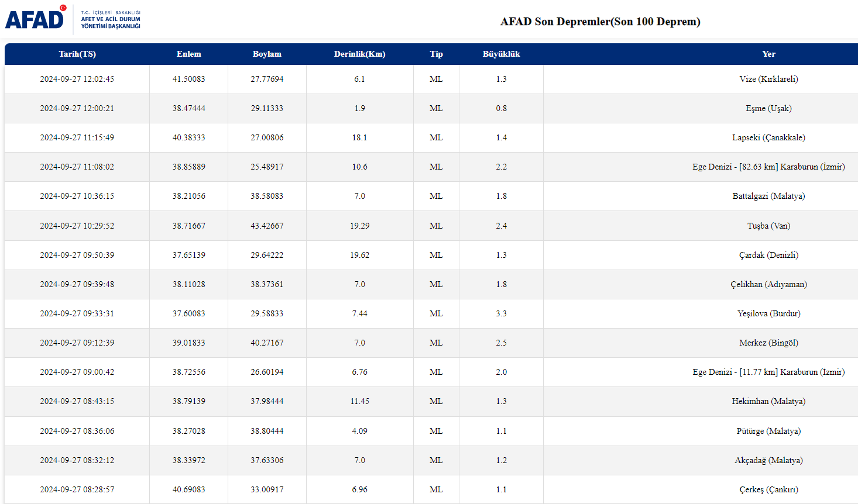This screenshot has width=858, height=504.
Task: Click the Enlem column header
Action: click(x=189, y=54)
